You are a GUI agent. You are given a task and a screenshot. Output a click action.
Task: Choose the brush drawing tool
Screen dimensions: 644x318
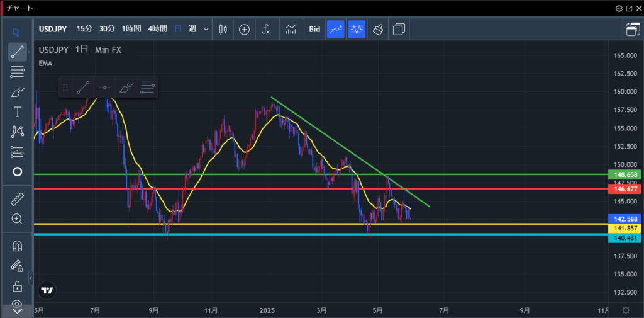tap(17, 92)
